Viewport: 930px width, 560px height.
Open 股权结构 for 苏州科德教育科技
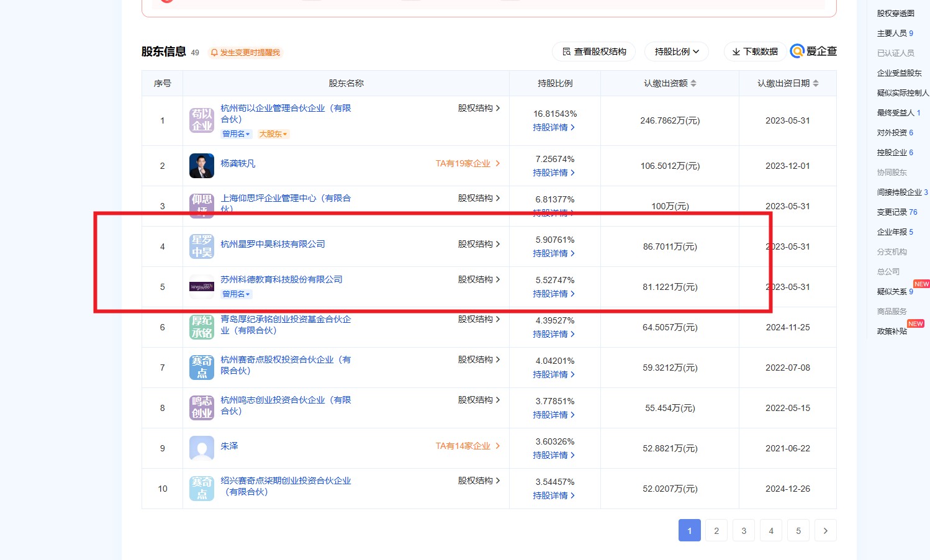pos(479,279)
